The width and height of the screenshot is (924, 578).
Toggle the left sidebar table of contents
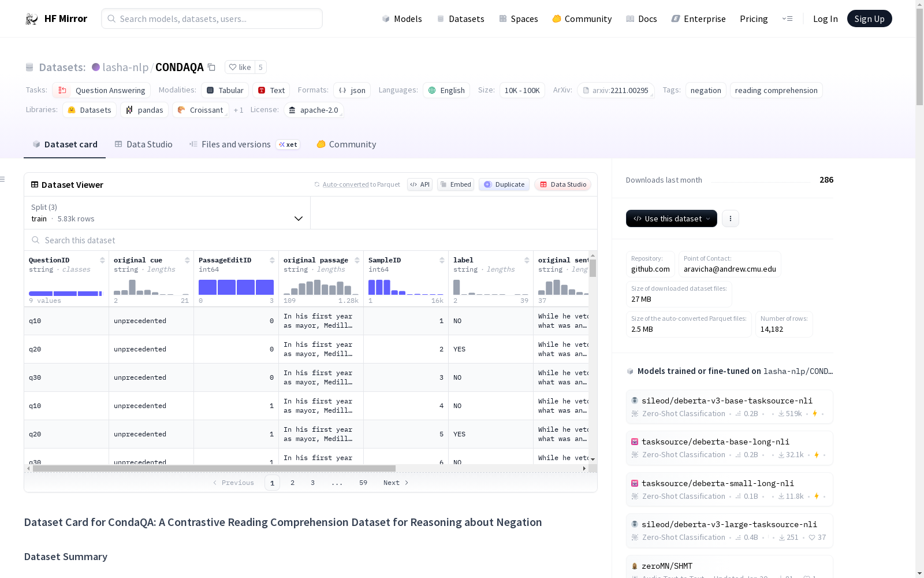[x=3, y=179]
